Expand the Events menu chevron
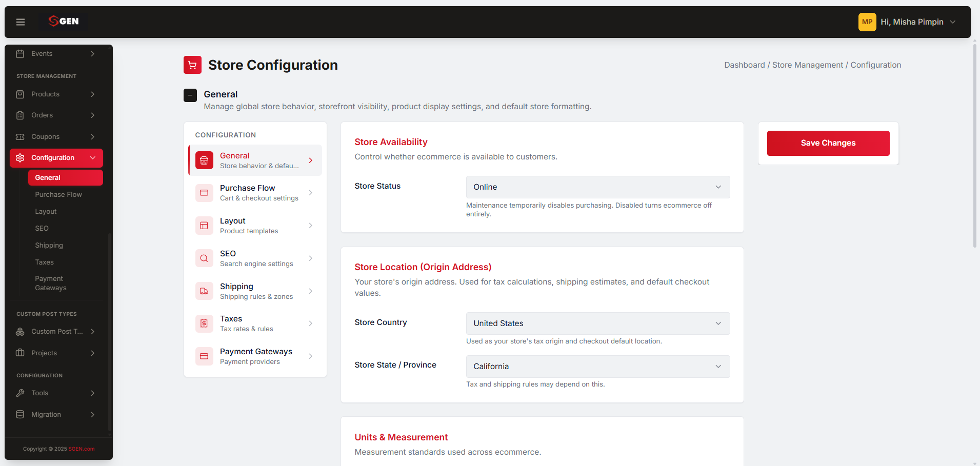This screenshot has width=980, height=466. tap(93, 54)
